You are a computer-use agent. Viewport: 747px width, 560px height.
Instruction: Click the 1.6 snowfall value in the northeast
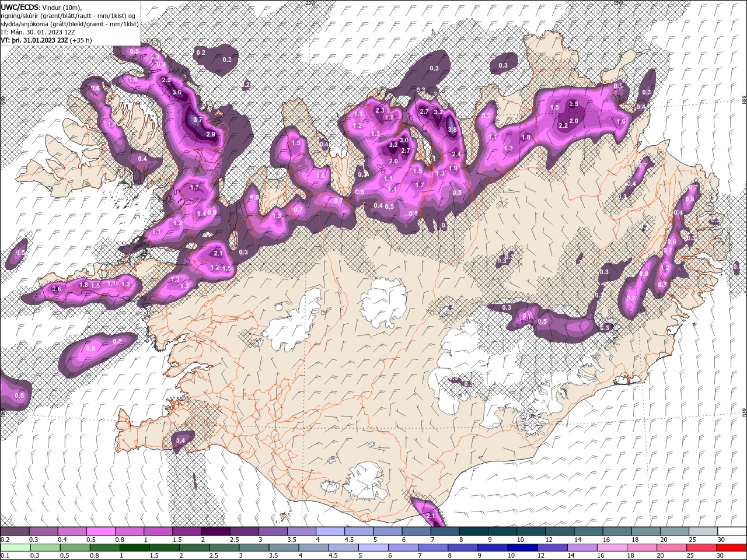621,121
